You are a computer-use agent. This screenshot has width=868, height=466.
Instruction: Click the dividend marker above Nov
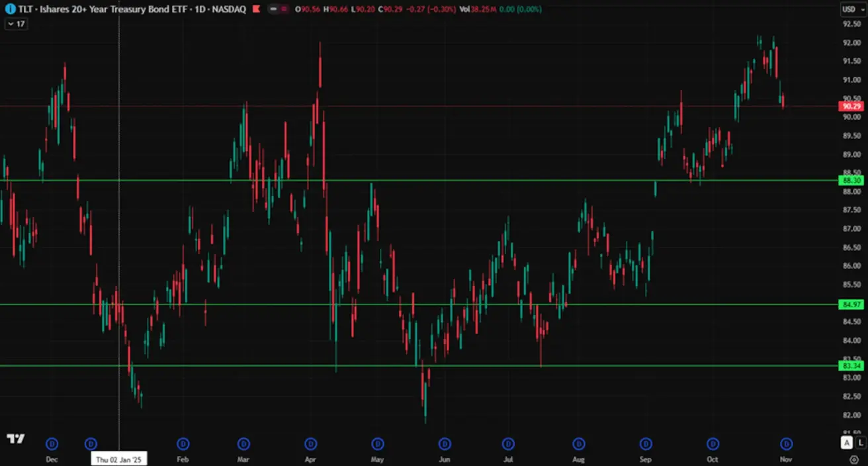pyautogui.click(x=786, y=443)
